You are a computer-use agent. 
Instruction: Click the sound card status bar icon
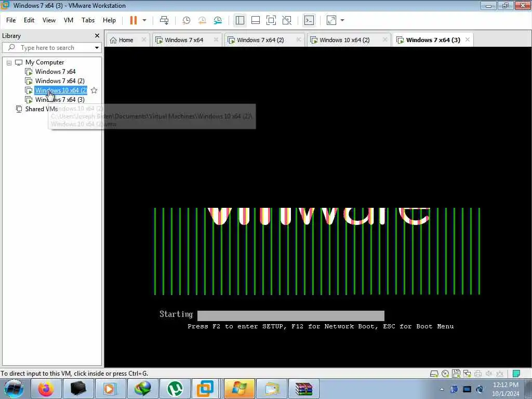tap(489, 374)
